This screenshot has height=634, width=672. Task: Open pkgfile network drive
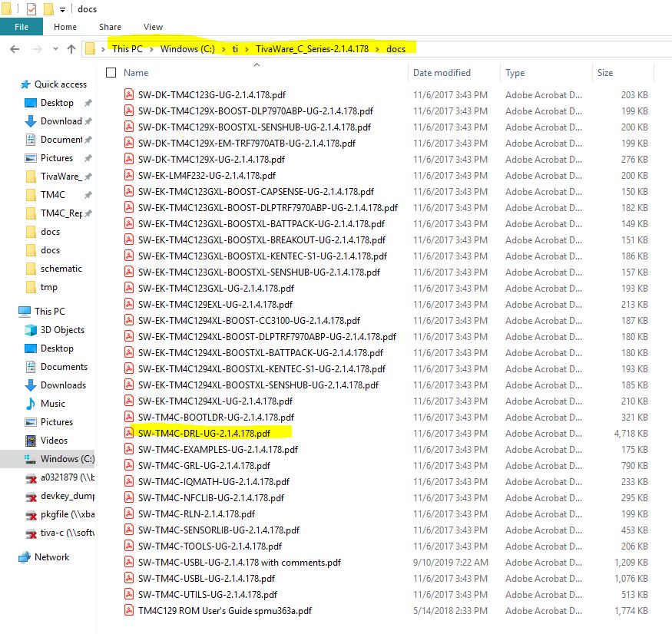click(68, 514)
